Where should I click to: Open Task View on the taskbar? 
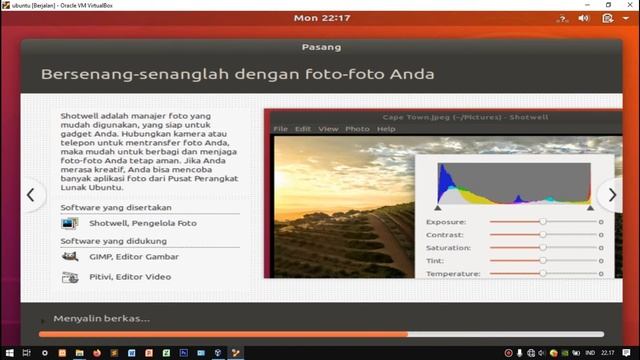tap(27, 353)
